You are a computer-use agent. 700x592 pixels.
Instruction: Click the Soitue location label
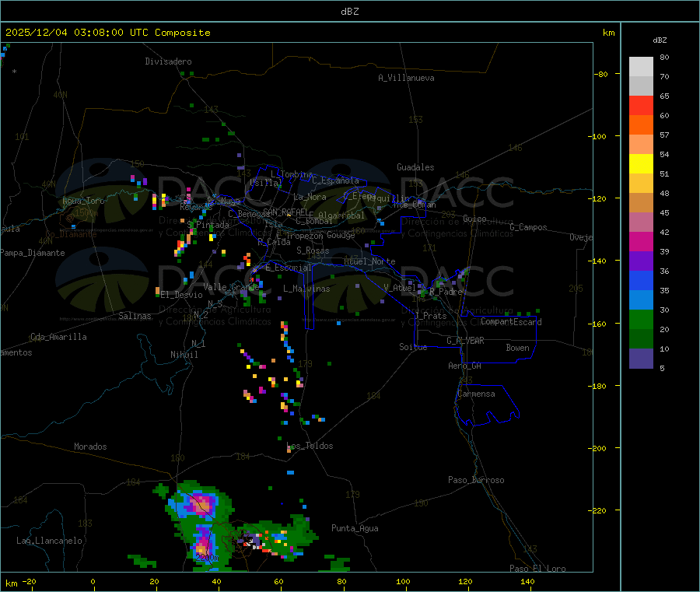tap(413, 347)
